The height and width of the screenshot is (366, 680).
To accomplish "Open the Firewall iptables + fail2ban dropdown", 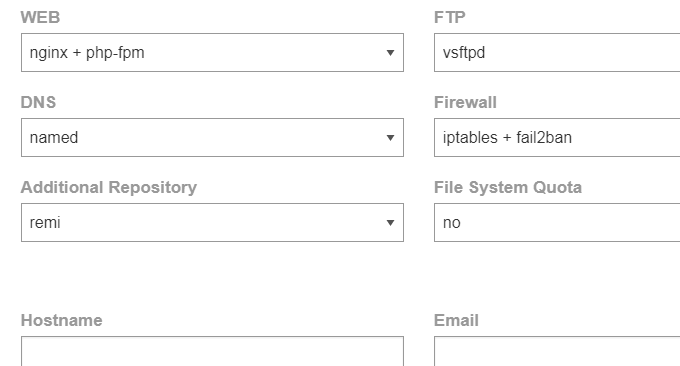I will (557, 137).
